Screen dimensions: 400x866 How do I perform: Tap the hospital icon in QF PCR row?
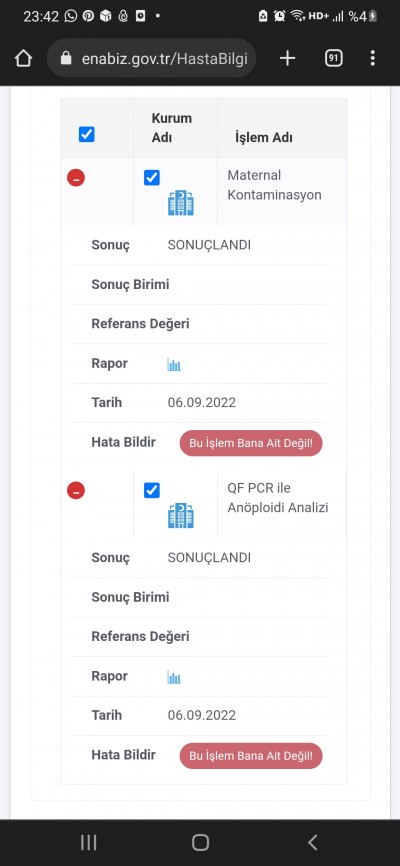181,515
